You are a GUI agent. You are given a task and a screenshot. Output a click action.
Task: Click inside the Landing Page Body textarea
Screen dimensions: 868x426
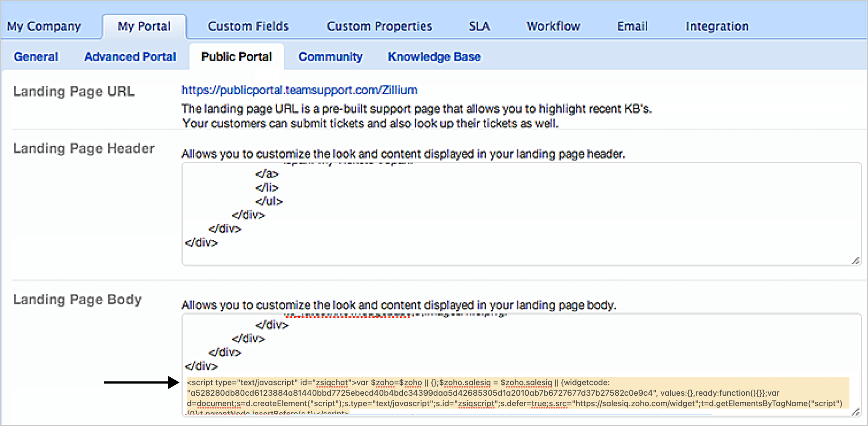521,365
